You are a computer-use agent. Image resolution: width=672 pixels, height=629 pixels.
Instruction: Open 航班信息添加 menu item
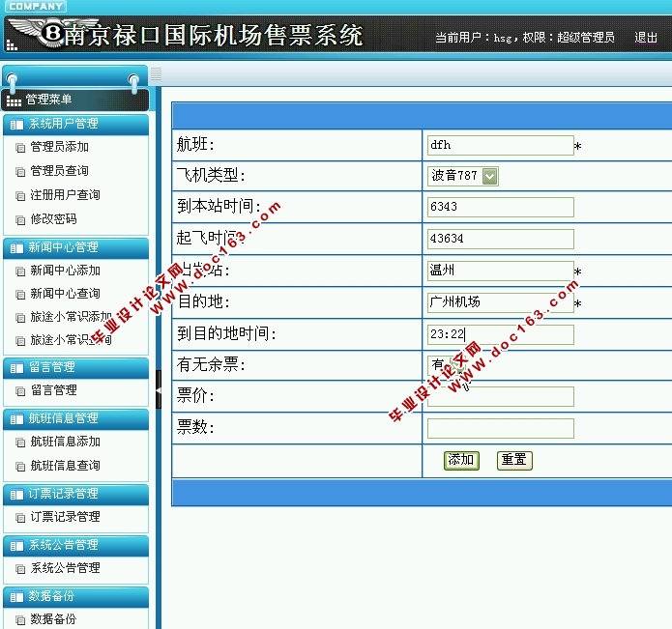[65, 442]
